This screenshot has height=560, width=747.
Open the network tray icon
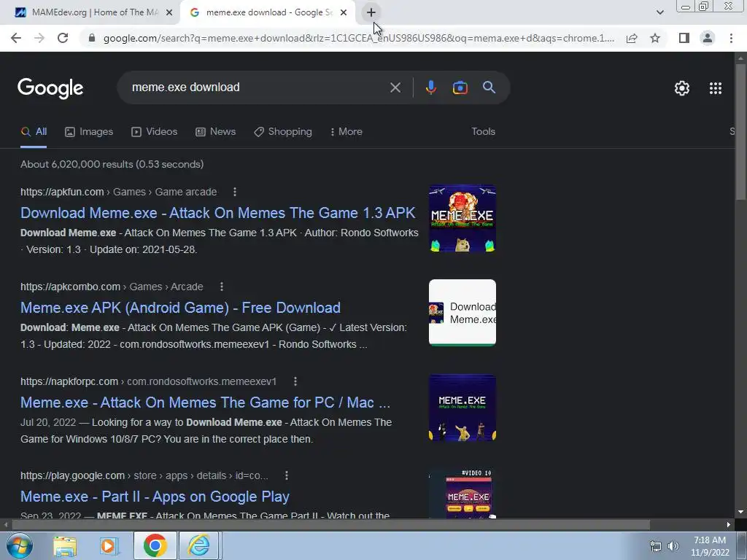[656, 546]
